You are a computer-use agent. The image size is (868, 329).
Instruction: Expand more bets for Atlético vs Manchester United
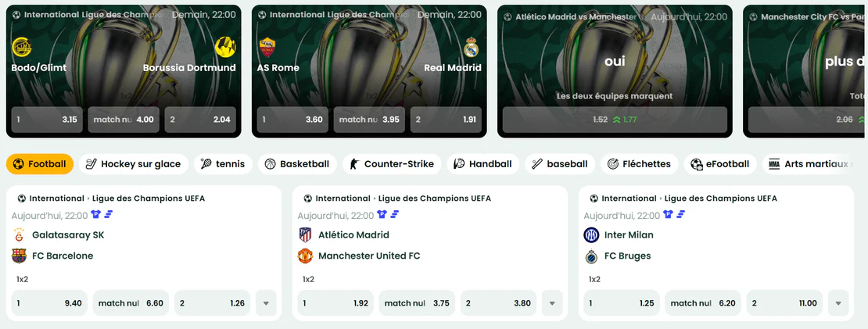point(552,303)
